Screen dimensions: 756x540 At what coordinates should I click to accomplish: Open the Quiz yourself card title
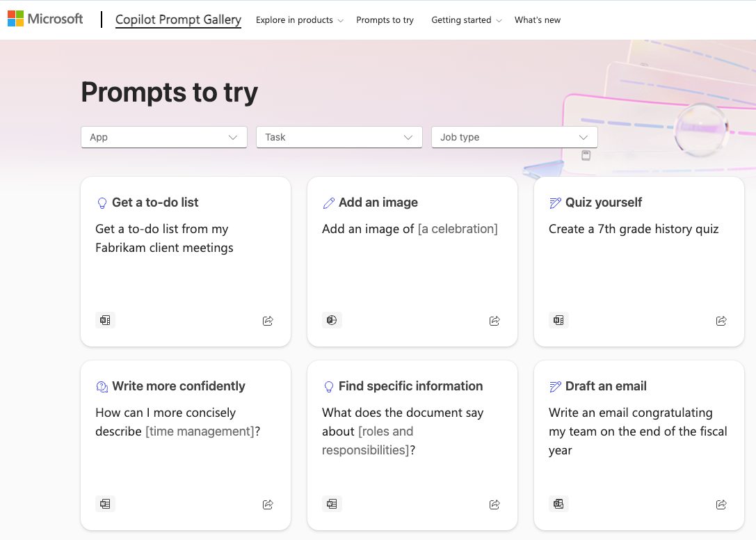604,202
